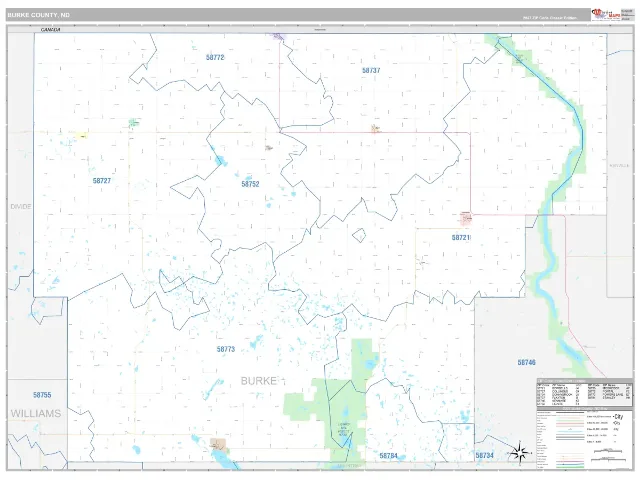Select ZIP code label 58773
Viewport: 640px width, 480px height.
(x=226, y=349)
